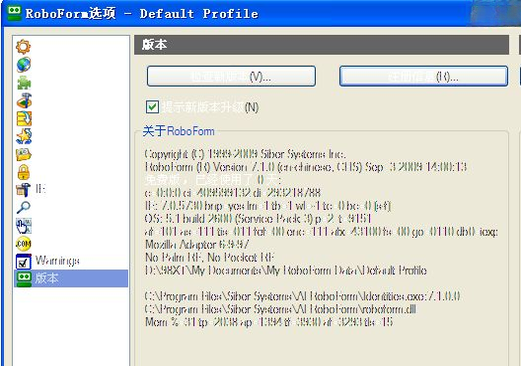521x366 pixels.
Task: Click the No Palm RF, No Pocket RF line
Action: click(x=209, y=257)
